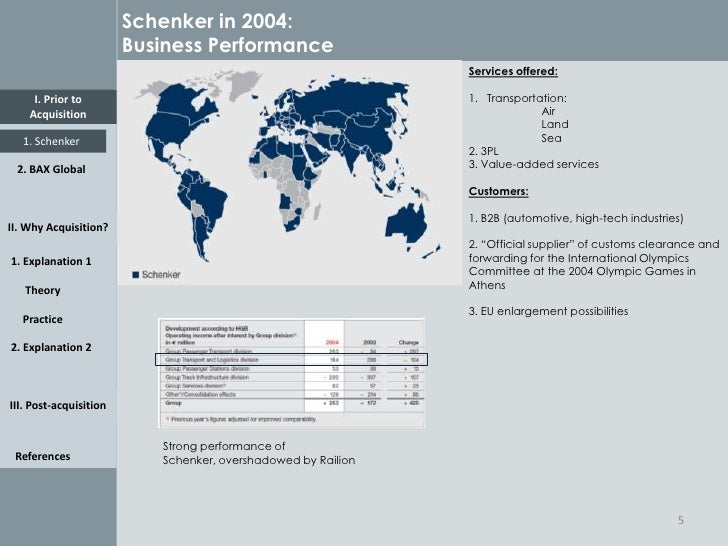Click the bold 'Group' total row

pyautogui.click(x=291, y=403)
